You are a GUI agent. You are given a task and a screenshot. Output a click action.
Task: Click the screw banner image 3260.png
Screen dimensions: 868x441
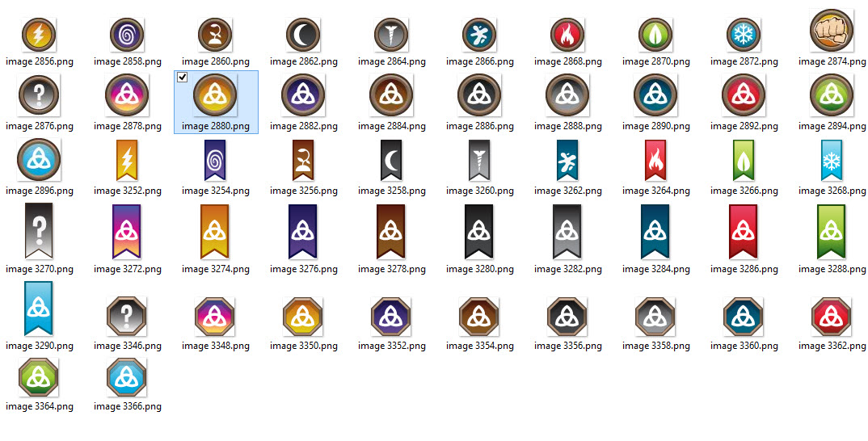[478, 160]
